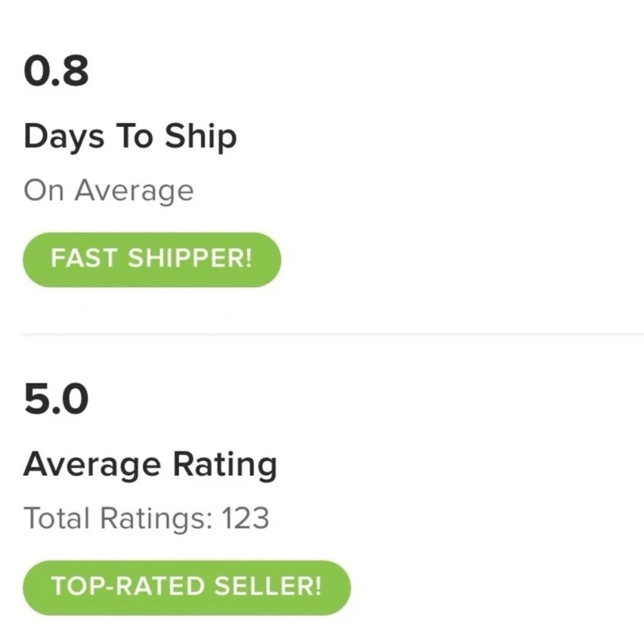Click the word SELLER! in the badge
Screen dimensions: 644x644
(x=267, y=587)
